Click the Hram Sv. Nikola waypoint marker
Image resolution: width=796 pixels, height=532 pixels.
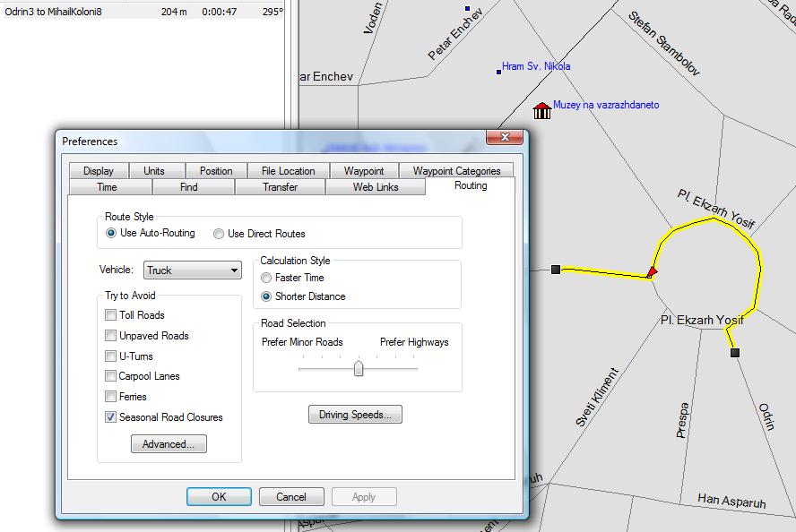[499, 71]
